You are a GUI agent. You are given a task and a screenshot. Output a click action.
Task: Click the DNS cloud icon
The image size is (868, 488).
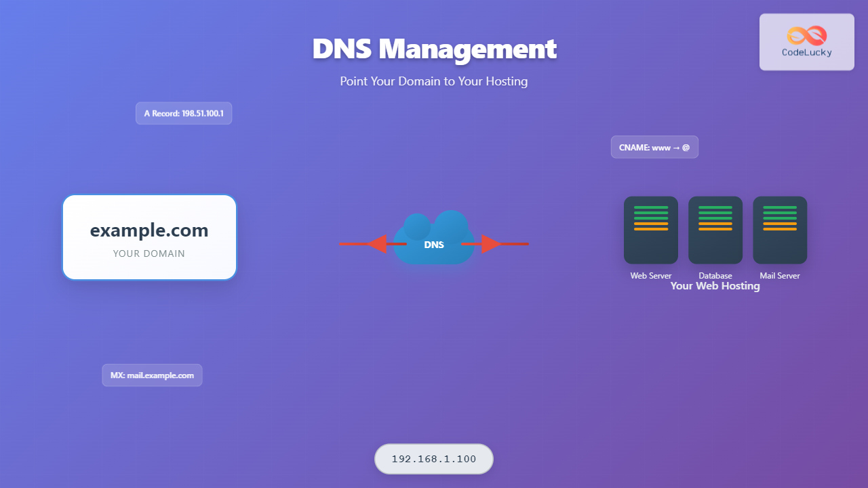point(434,240)
